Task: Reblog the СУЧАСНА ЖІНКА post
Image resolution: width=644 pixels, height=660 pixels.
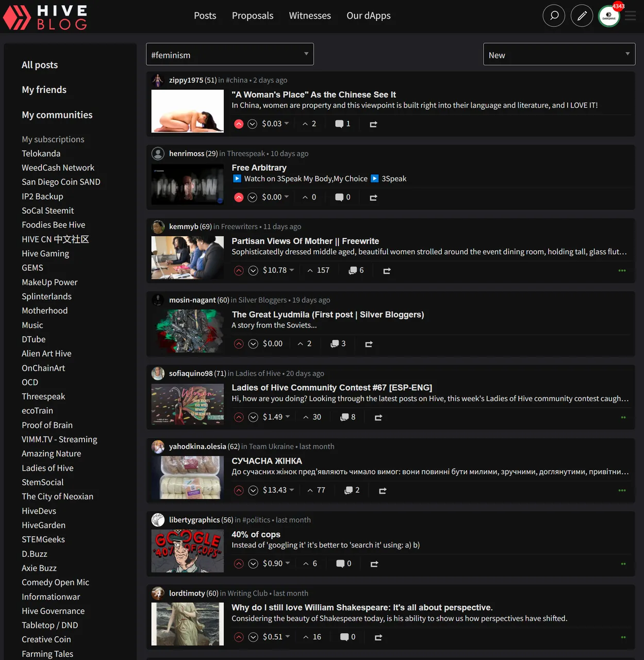Action: 383,490
